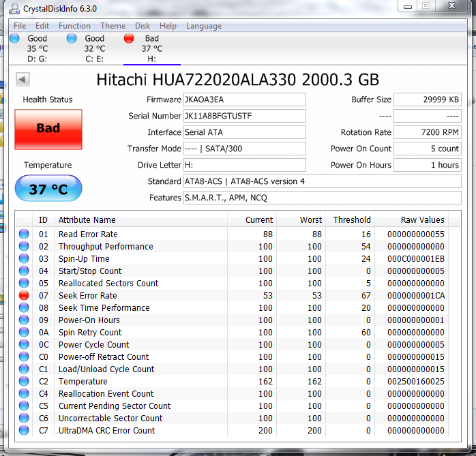This screenshot has height=456, width=476.
Task: Click the UltraDMA CRC Error Count name
Action: click(106, 431)
